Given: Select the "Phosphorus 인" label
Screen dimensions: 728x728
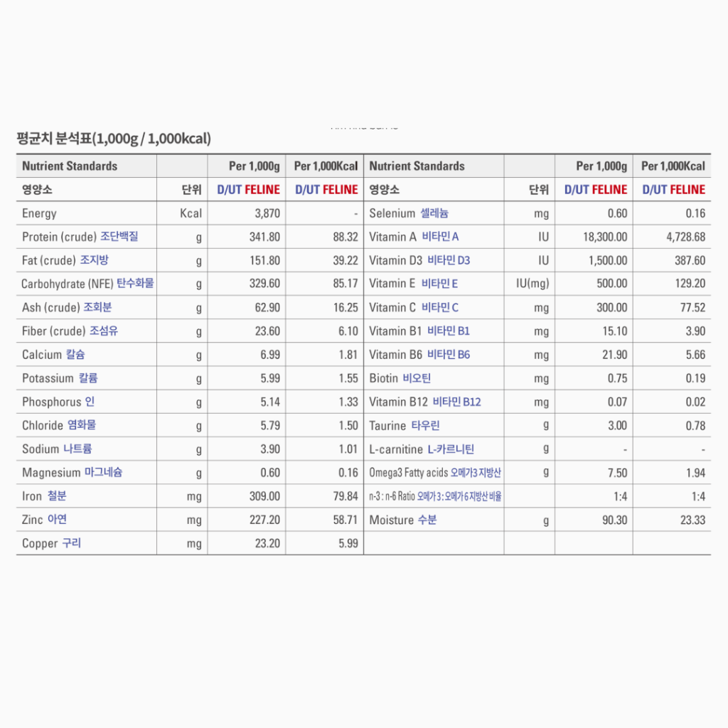Looking at the screenshot, I should (58, 402).
